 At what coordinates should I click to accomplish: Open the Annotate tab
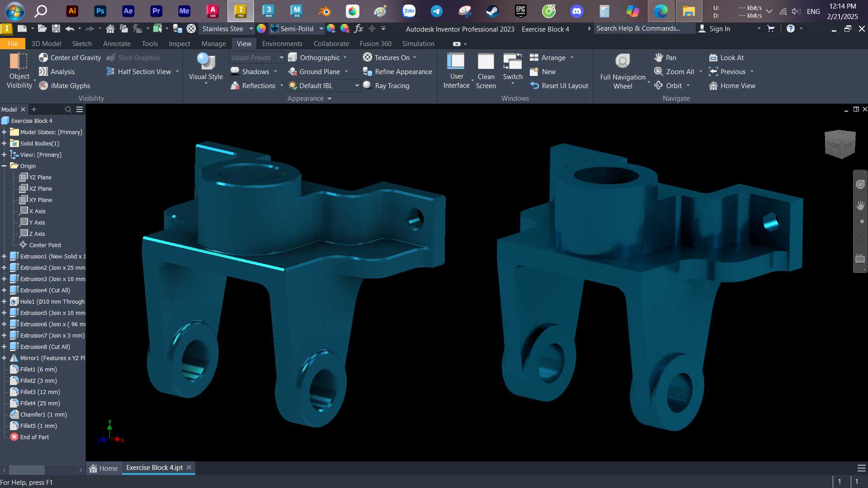tap(117, 43)
